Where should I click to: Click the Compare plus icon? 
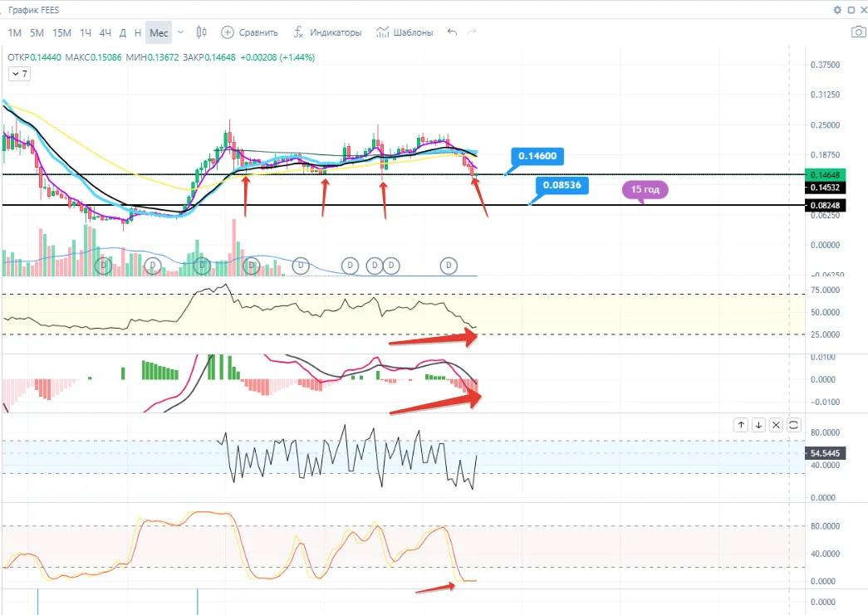[x=227, y=32]
